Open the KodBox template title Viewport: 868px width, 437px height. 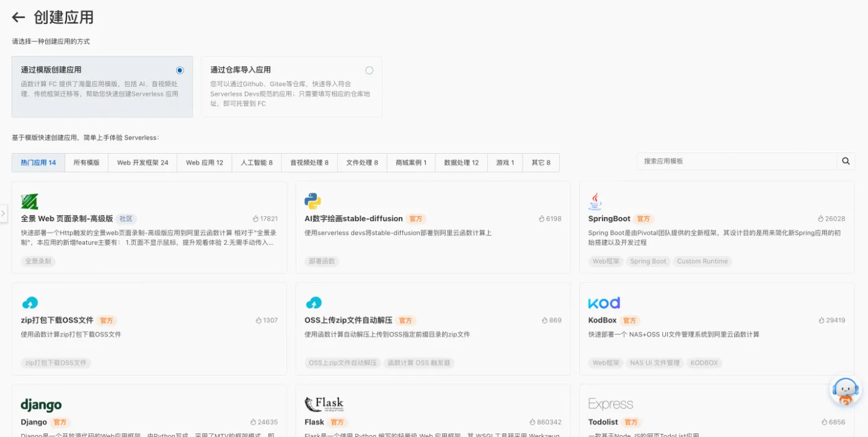click(603, 320)
